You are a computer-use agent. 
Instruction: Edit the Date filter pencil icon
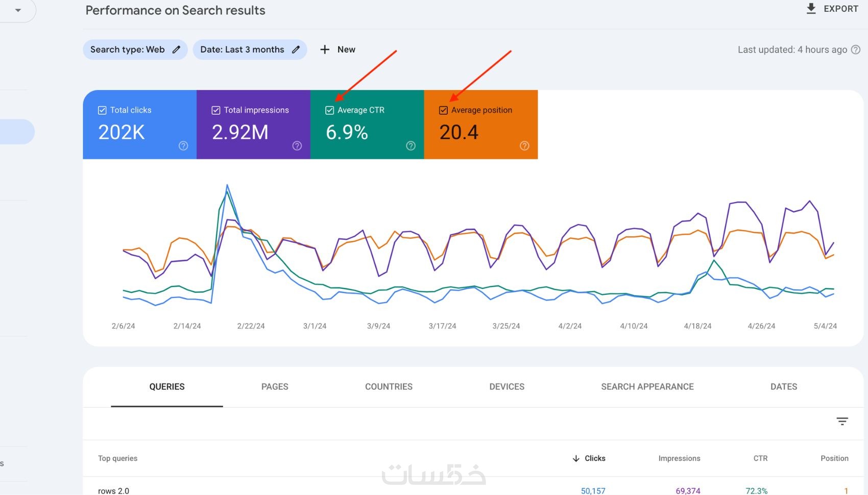(296, 49)
